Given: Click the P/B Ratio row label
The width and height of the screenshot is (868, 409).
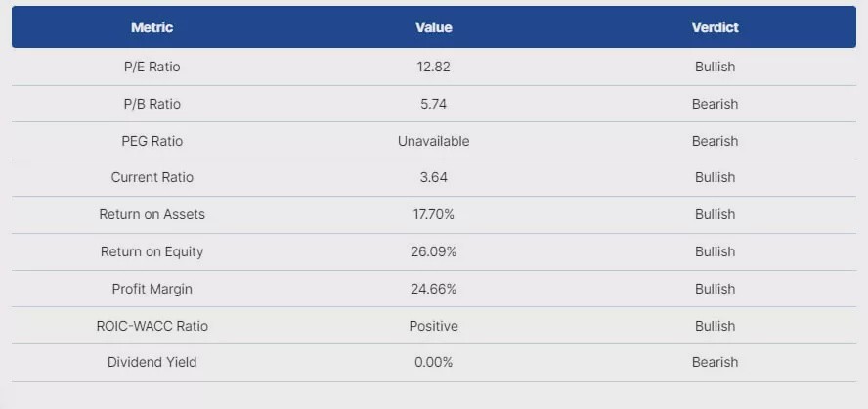Looking at the screenshot, I should click(x=152, y=104).
